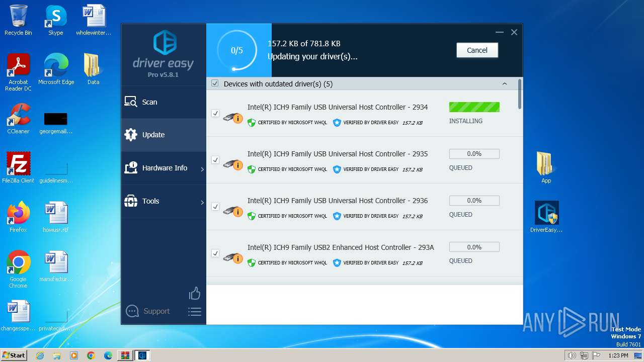Screen dimensions: 644x362
Task: Click the USB device icon for controller 2936
Action: tap(233, 211)
